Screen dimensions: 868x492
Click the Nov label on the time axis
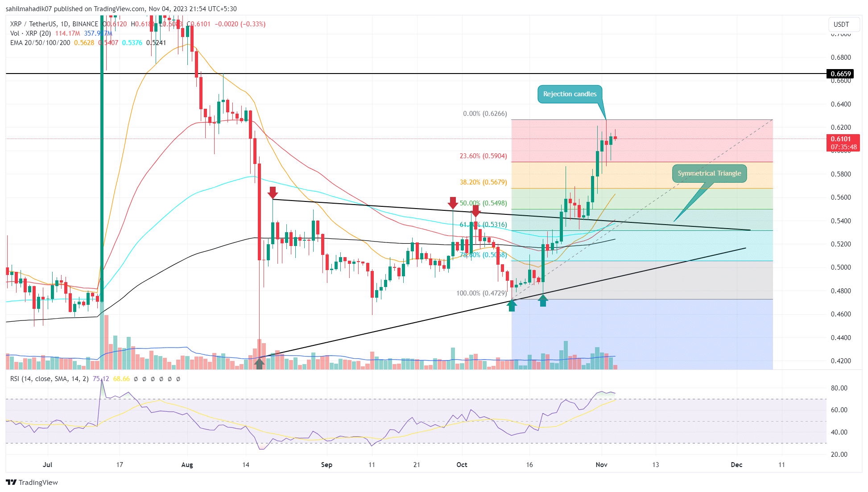point(601,465)
